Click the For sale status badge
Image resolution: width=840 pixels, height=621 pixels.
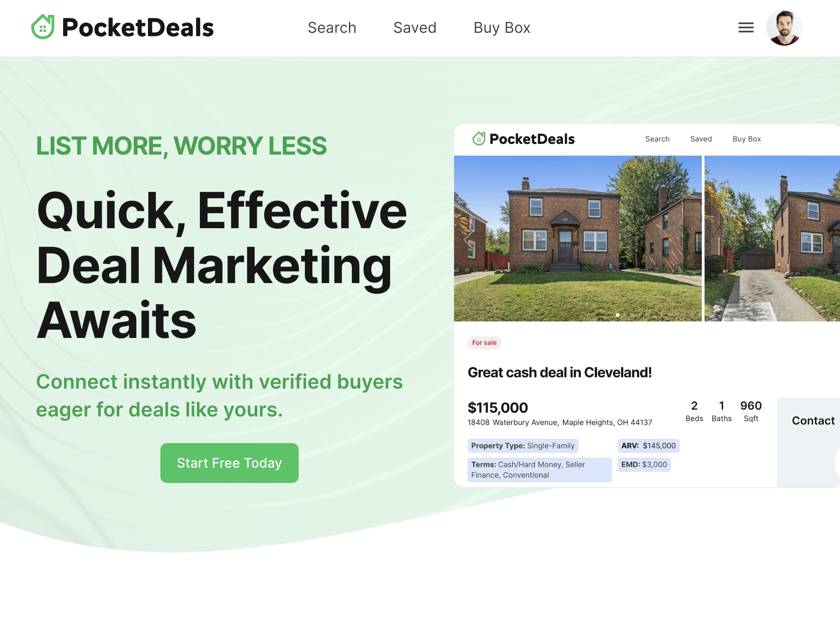pyautogui.click(x=484, y=343)
